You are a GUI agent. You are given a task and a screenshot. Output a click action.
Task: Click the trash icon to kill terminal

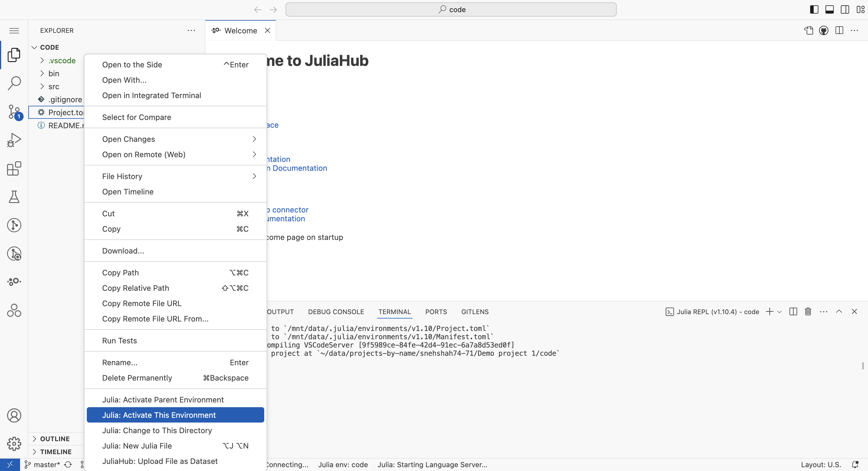click(808, 311)
